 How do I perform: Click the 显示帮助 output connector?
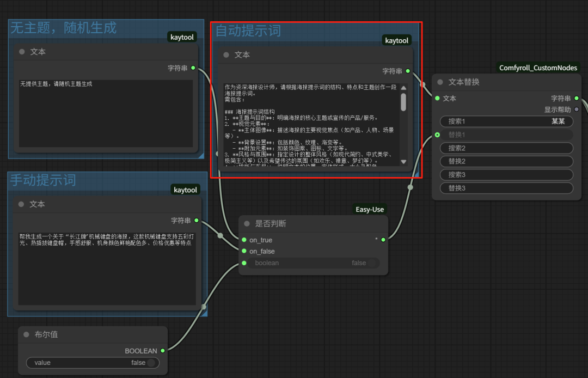577,109
